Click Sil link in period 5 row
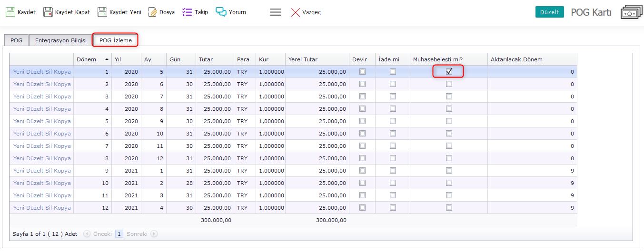 [50, 121]
